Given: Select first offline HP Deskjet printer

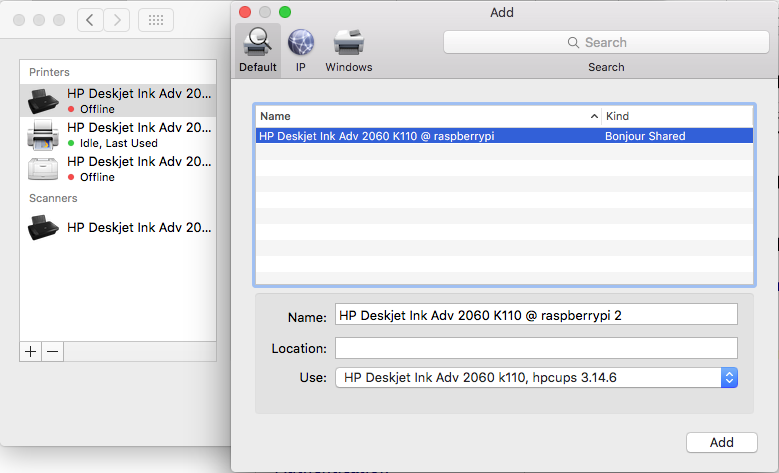Looking at the screenshot, I should click(118, 100).
